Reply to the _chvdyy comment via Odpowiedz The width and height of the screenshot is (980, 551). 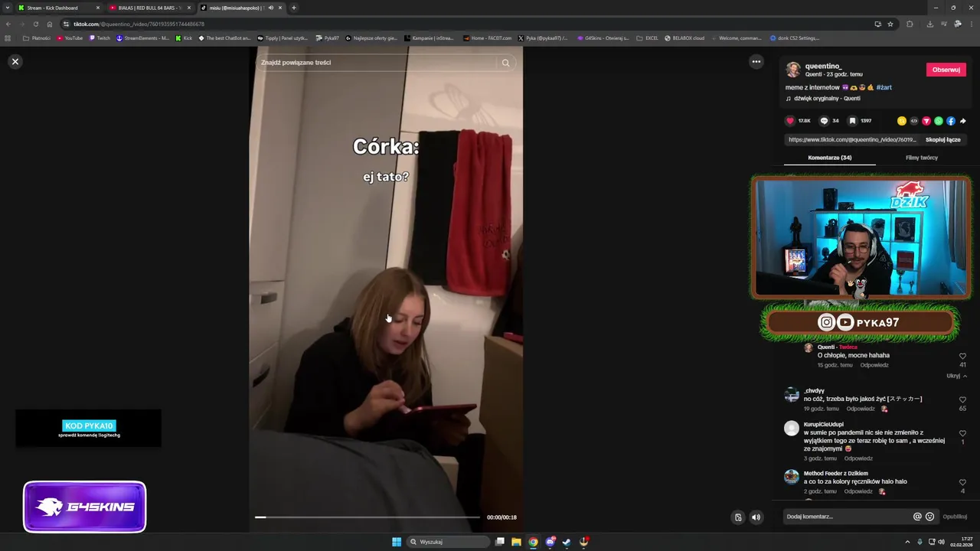coord(861,409)
